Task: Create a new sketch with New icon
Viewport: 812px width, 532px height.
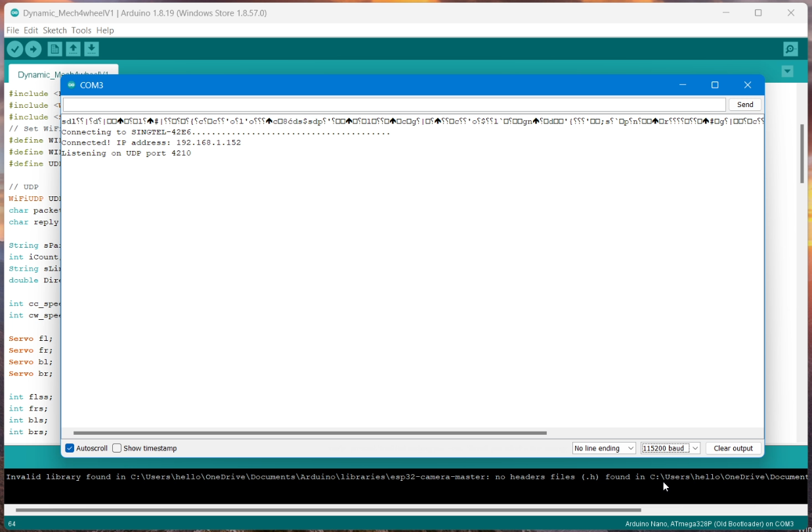Action: pos(54,49)
